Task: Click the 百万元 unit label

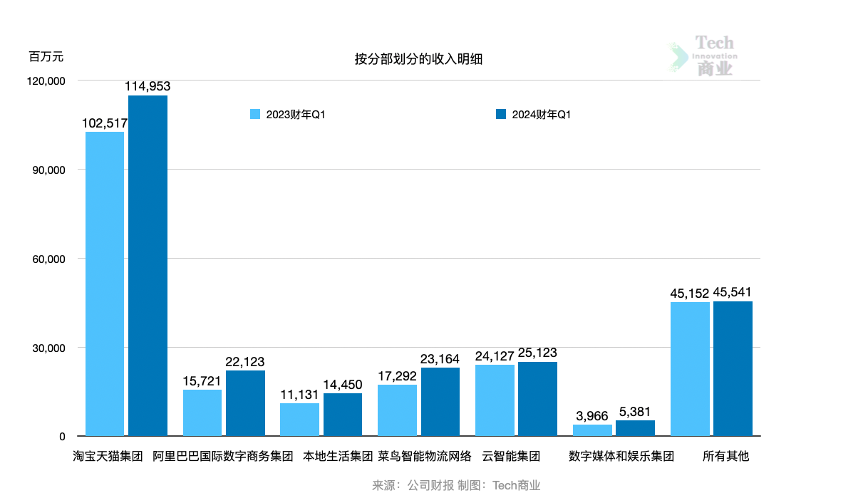Action: point(46,56)
